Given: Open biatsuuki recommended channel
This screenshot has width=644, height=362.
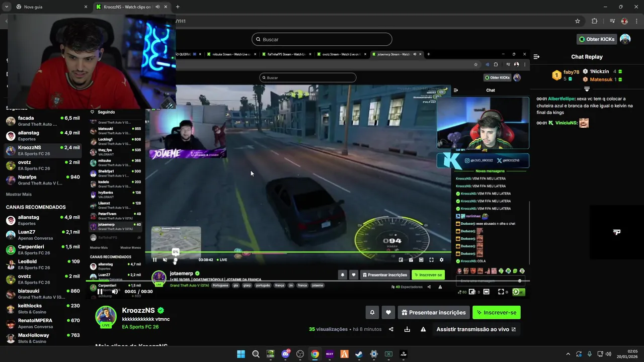Looking at the screenshot, I should [x=43, y=294].
